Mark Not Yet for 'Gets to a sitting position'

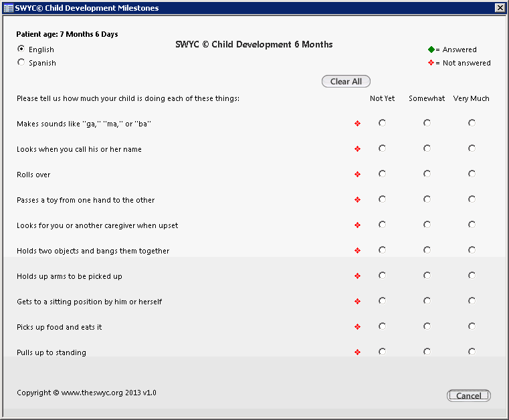pos(382,301)
